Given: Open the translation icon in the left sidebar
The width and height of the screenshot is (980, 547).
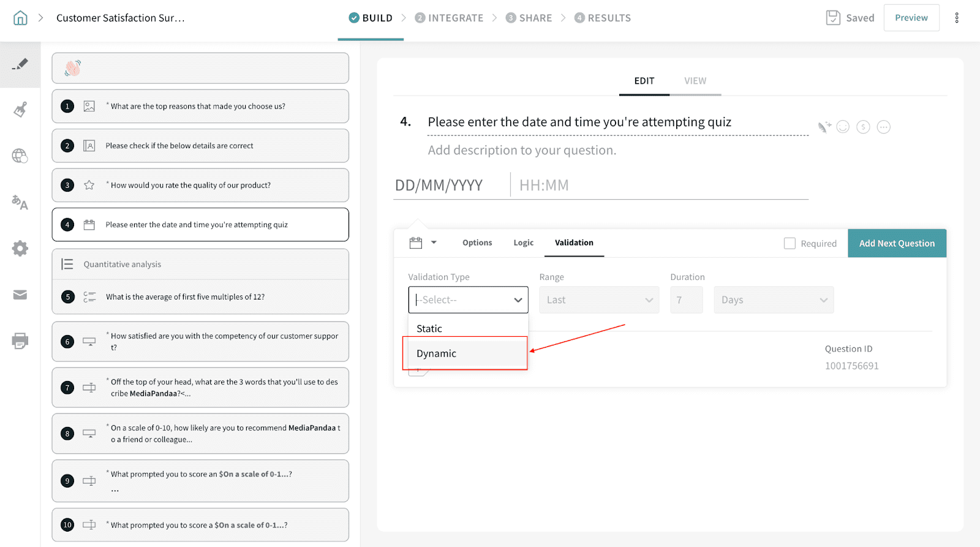Looking at the screenshot, I should [20, 202].
